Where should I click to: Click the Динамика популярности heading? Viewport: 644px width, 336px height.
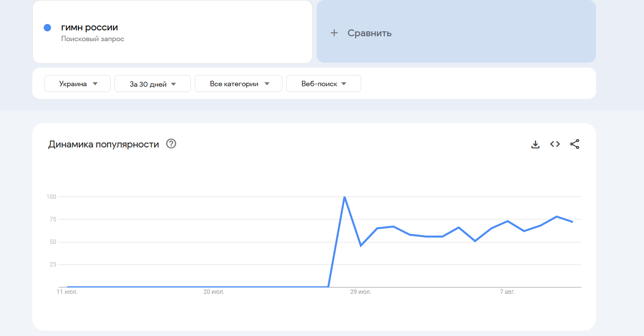point(104,144)
